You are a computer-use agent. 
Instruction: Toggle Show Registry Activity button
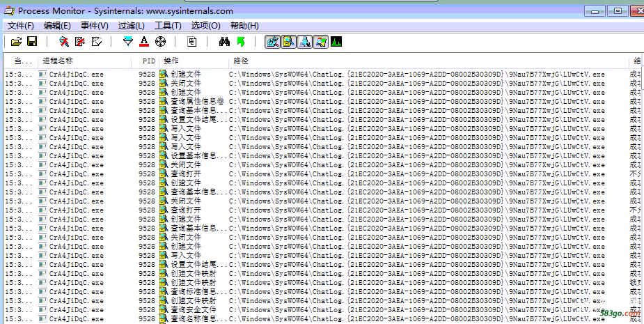272,42
